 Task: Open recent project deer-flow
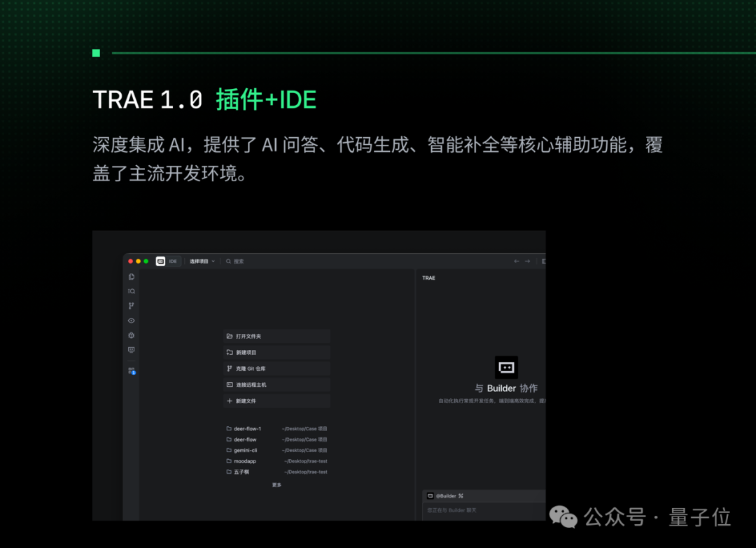(x=276, y=440)
